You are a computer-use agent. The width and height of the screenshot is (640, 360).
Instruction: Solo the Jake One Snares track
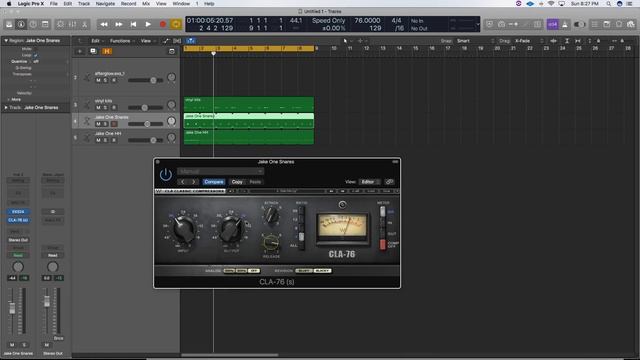pyautogui.click(x=105, y=124)
